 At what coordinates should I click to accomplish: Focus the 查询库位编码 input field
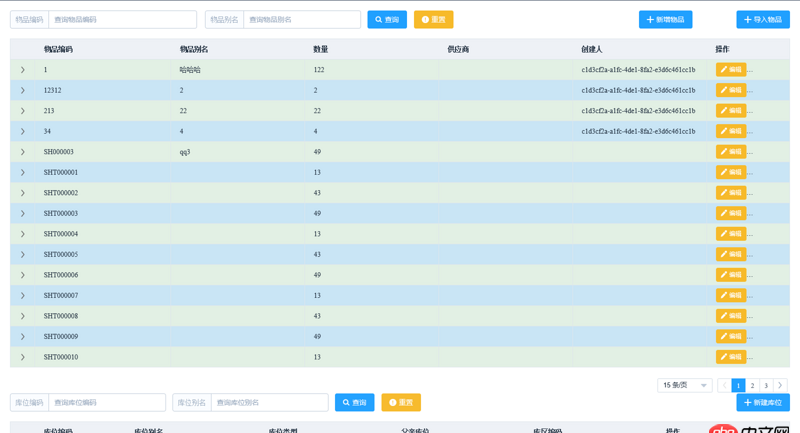pyautogui.click(x=107, y=402)
